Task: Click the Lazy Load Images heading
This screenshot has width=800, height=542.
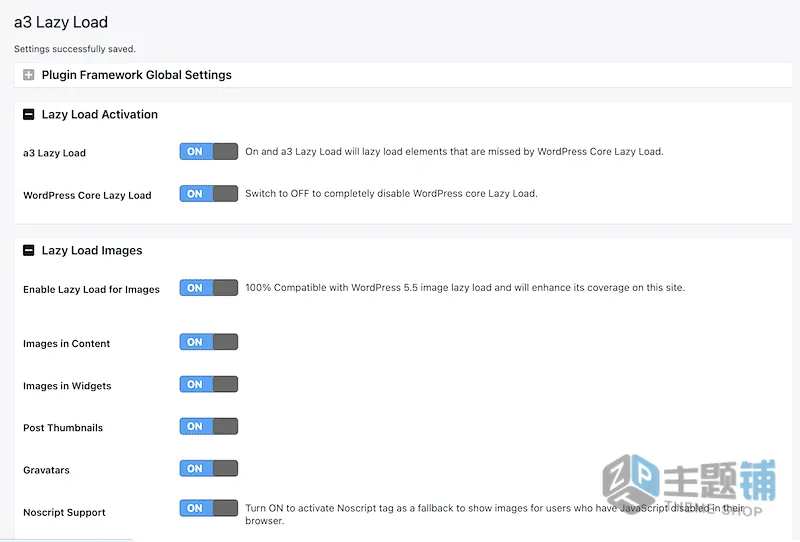Action: coord(92,251)
